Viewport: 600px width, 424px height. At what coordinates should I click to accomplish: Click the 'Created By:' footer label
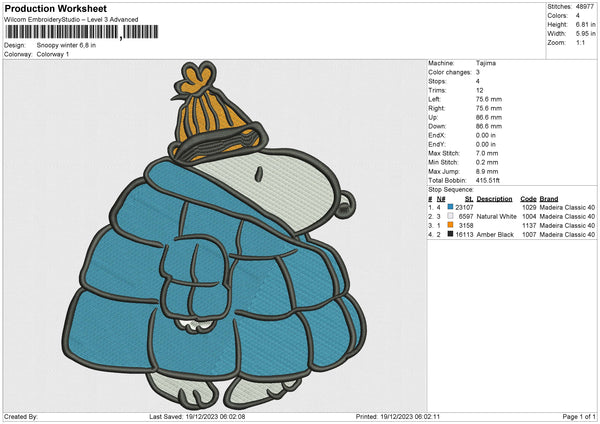click(21, 416)
